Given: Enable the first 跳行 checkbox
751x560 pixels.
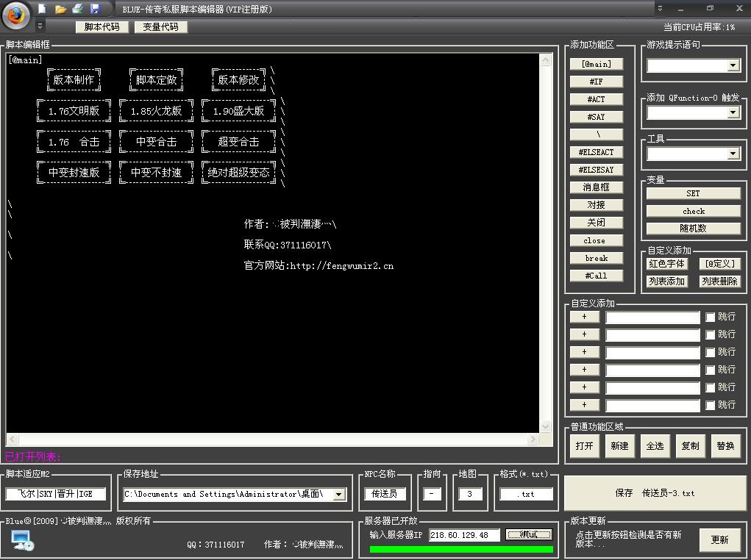Looking at the screenshot, I should (x=710, y=317).
